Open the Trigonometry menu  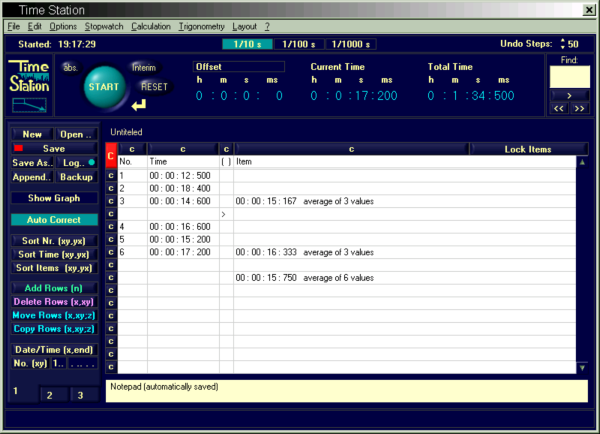pos(201,25)
